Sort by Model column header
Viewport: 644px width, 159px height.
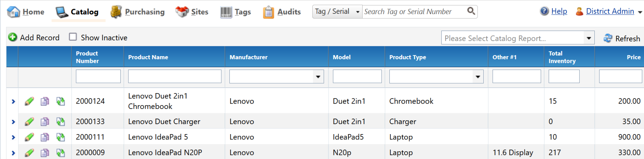click(x=341, y=57)
